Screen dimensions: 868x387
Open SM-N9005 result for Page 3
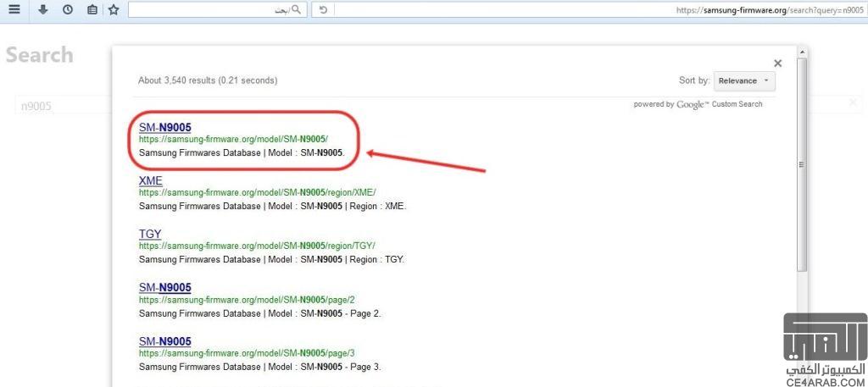(165, 341)
